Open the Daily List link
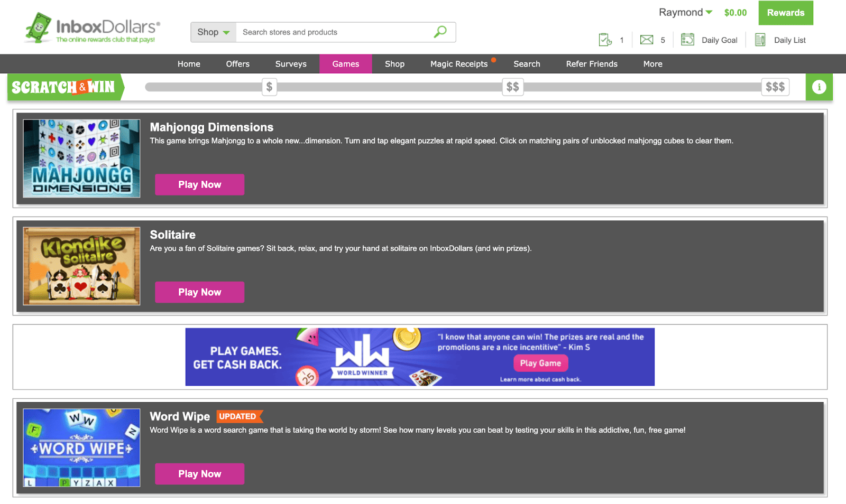Screen dimensions: 846x504 pyautogui.click(x=790, y=40)
